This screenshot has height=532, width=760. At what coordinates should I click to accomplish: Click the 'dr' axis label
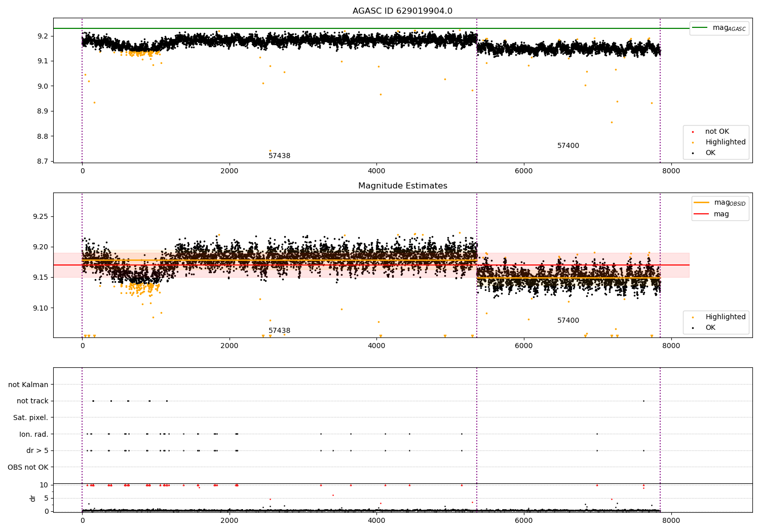click(33, 498)
